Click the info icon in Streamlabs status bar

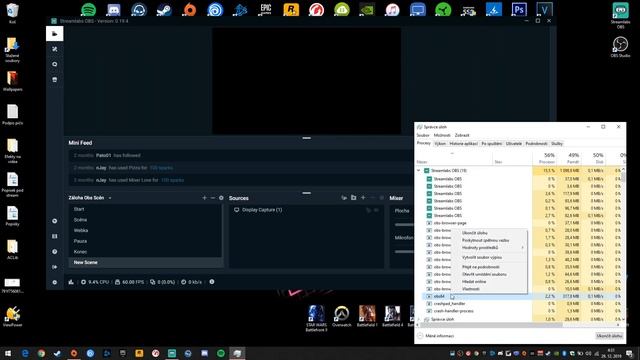coord(212,282)
